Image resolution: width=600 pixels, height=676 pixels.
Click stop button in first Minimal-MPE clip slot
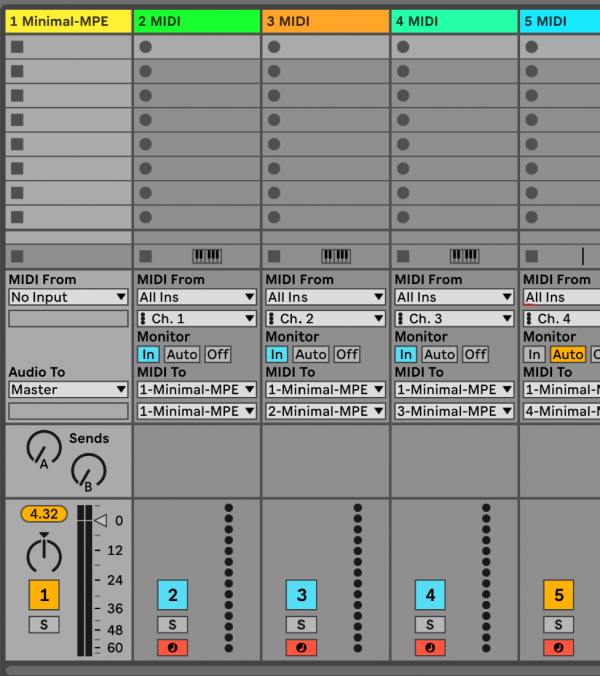pyautogui.click(x=17, y=47)
